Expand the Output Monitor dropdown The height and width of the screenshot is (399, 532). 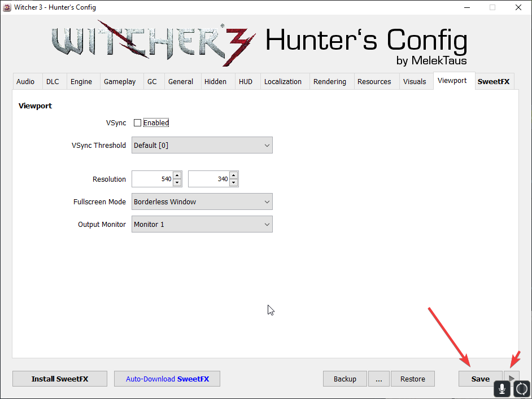coord(202,225)
